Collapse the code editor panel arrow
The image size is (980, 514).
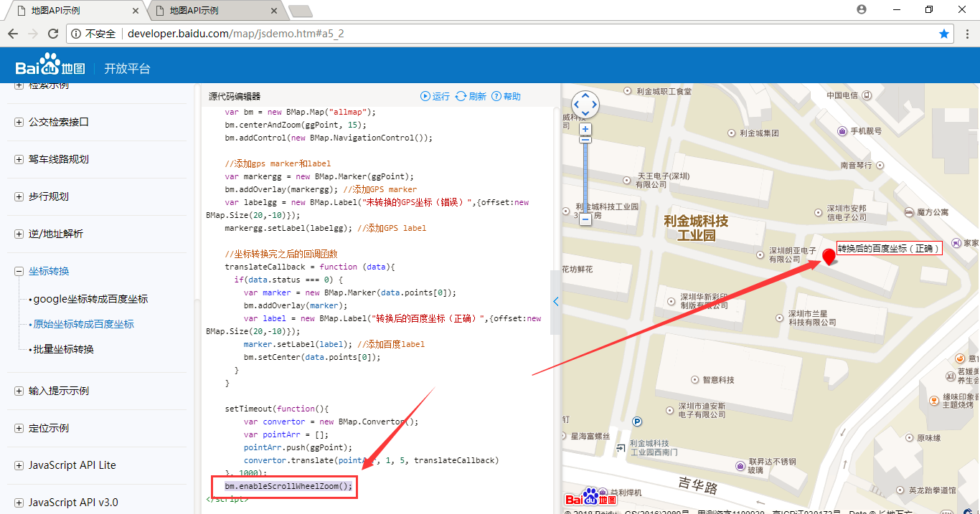pyautogui.click(x=555, y=302)
